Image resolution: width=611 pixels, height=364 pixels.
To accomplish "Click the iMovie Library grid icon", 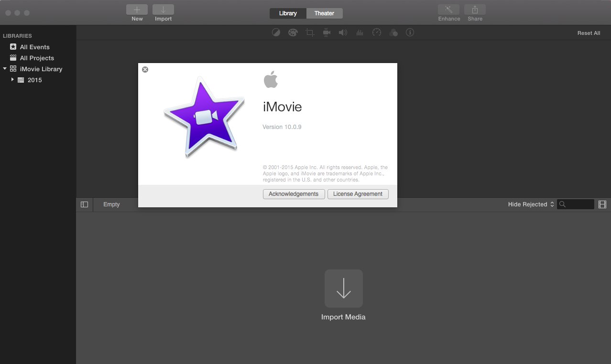I will 13,69.
